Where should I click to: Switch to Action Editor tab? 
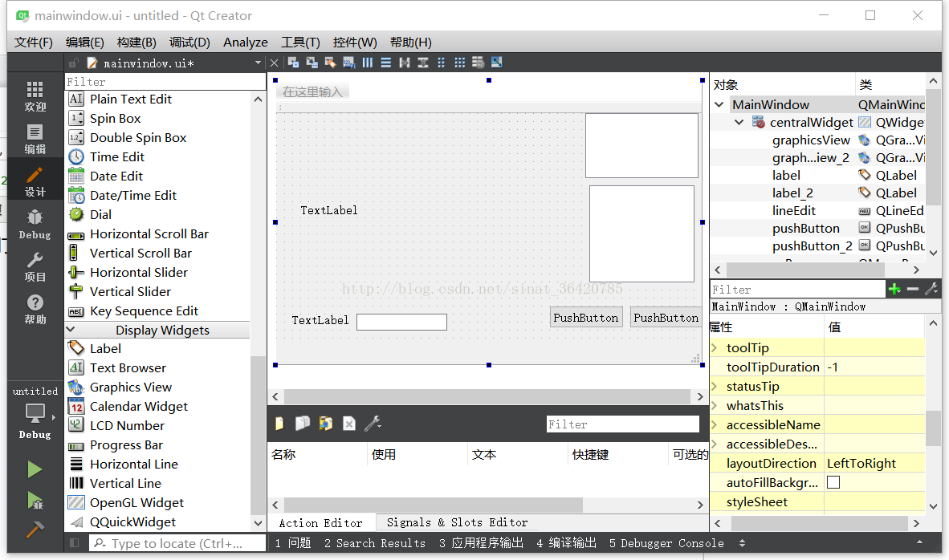321,522
